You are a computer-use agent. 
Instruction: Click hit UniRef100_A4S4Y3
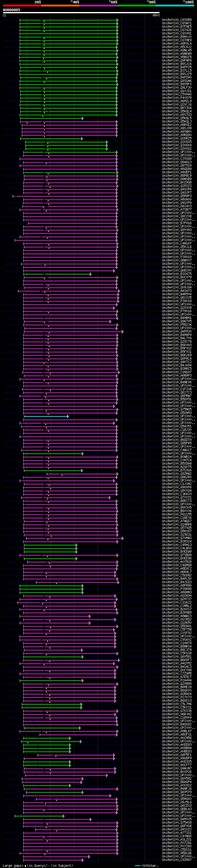tap(177, 291)
